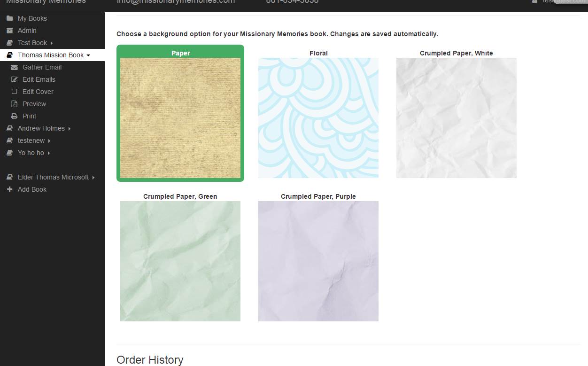Click the envelope icon for Gather Email
The width and height of the screenshot is (588, 366).
[x=14, y=67]
